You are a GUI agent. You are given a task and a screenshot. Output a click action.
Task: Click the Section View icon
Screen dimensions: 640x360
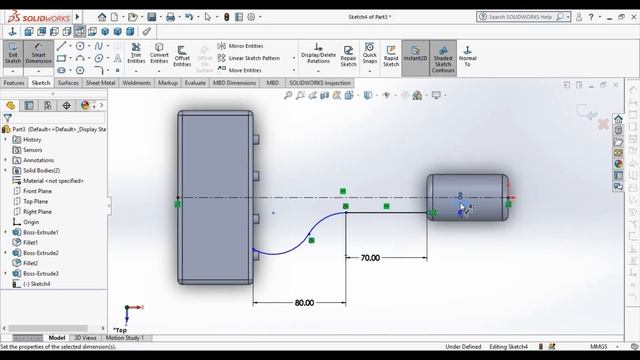[324, 95]
